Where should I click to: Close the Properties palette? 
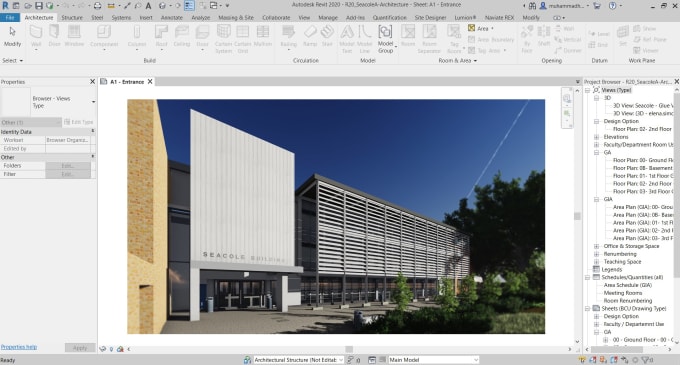click(x=92, y=81)
